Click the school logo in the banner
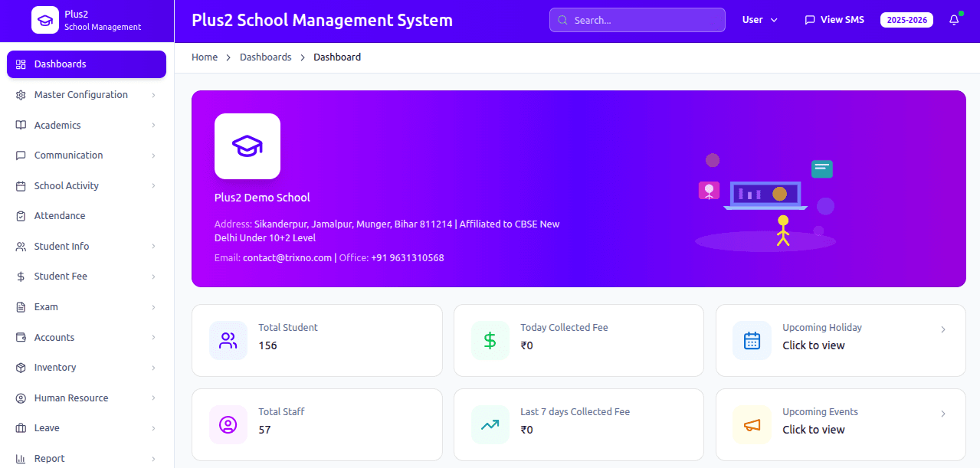980x468 pixels. [x=247, y=146]
